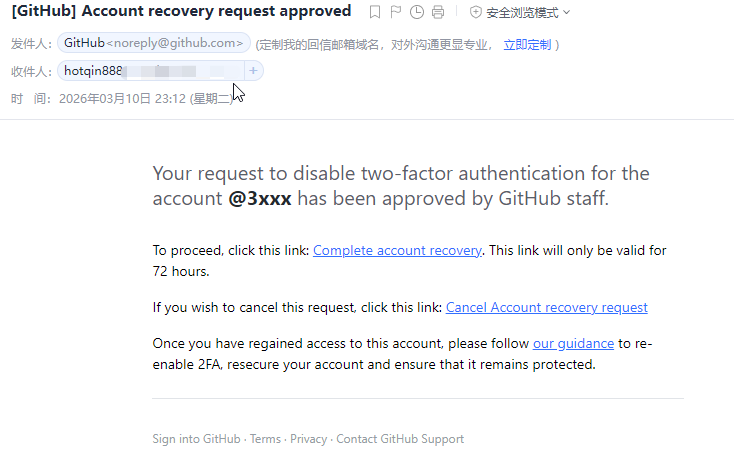Click the bookmark icon beside the subject
734x460 pixels.
point(375,12)
